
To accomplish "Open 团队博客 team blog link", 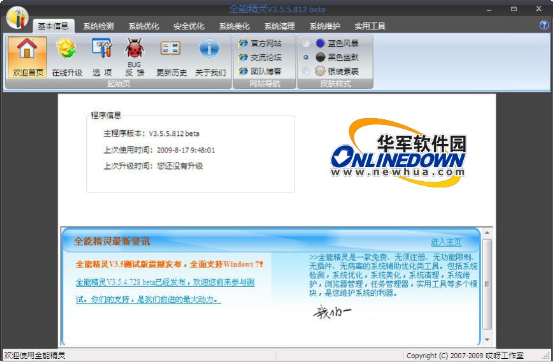I will click(x=260, y=71).
